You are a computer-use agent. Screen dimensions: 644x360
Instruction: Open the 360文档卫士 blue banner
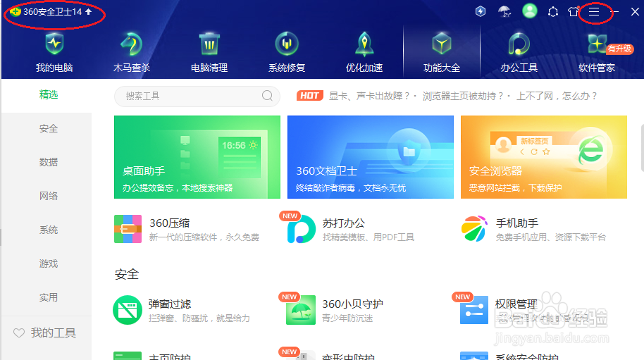[371, 157]
